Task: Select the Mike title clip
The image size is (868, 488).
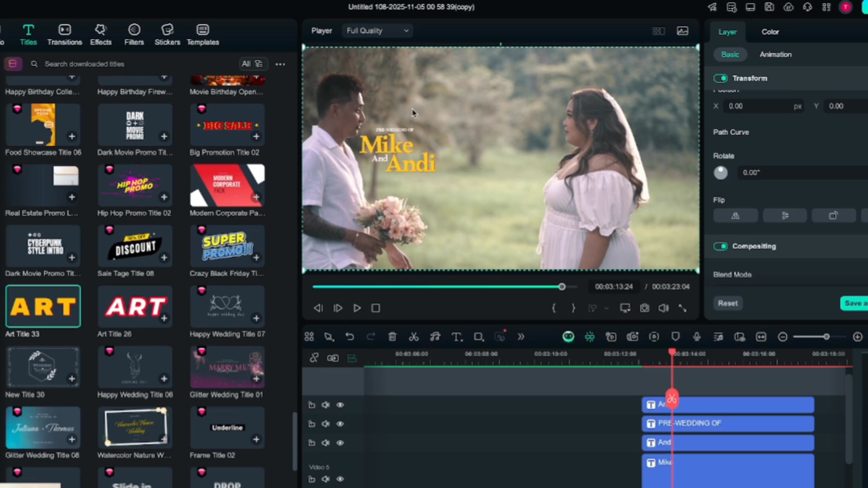Action: click(x=728, y=470)
